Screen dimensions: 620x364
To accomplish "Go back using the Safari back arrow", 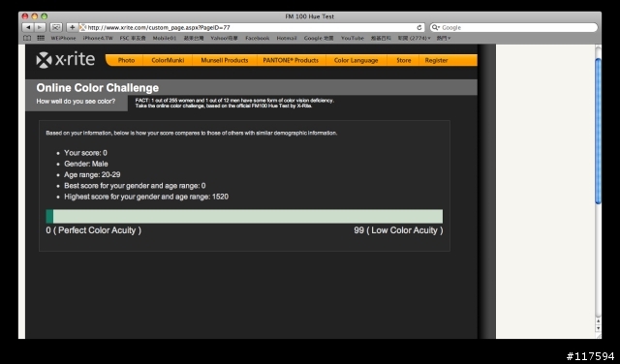I will (x=28, y=27).
